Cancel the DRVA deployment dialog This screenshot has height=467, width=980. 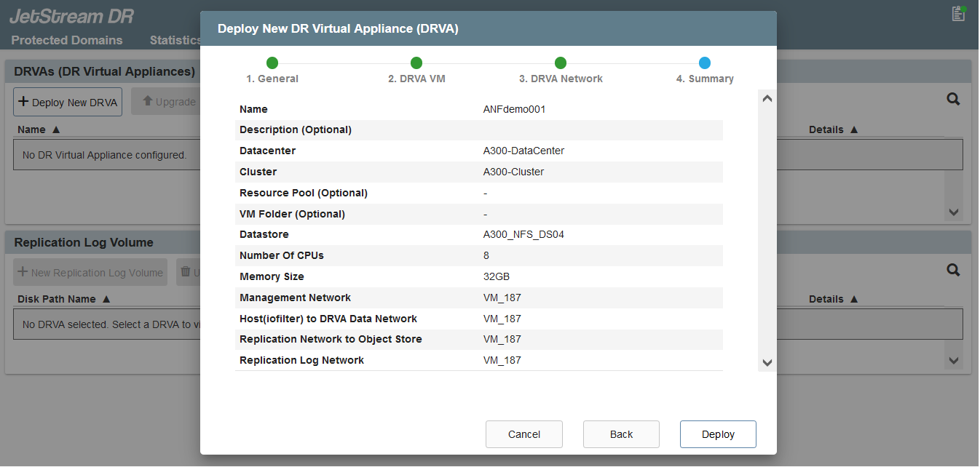tap(524, 434)
